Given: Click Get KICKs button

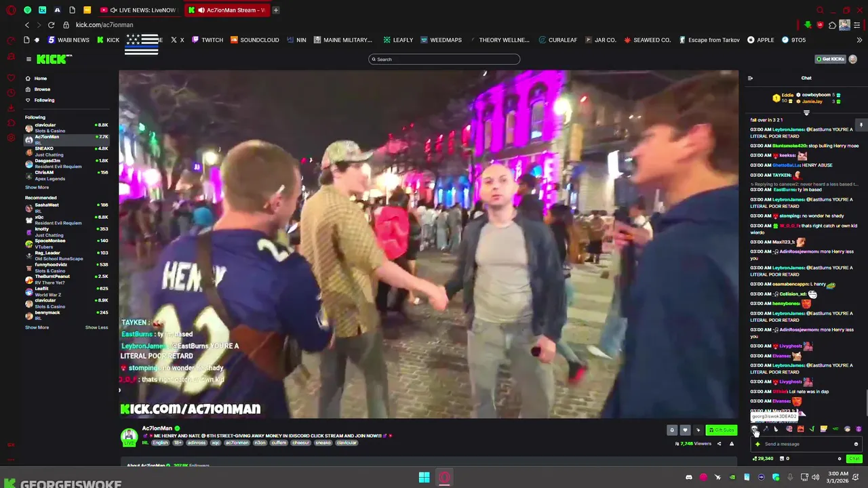Looking at the screenshot, I should pos(831,60).
